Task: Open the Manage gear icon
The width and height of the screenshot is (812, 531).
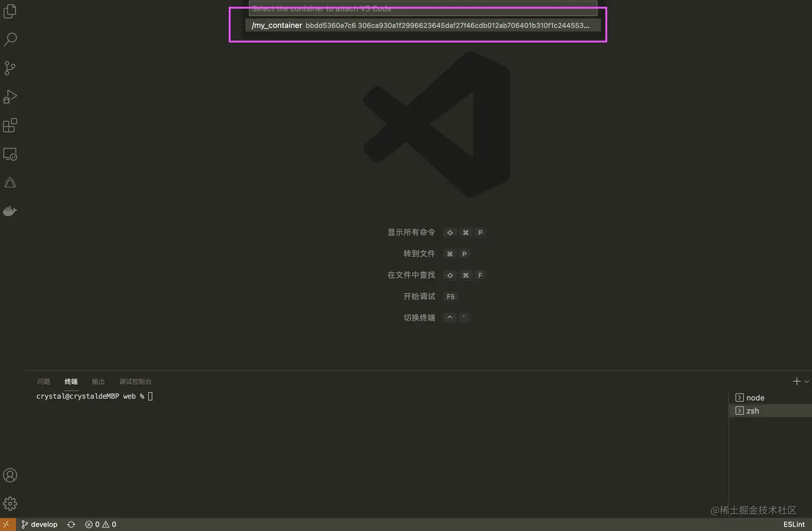Action: pyautogui.click(x=10, y=504)
